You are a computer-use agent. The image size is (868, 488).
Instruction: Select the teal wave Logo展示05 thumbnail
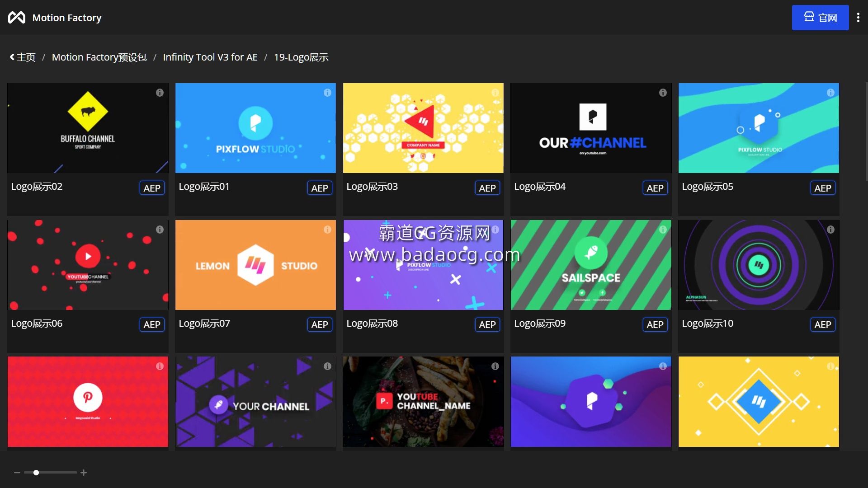[759, 128]
